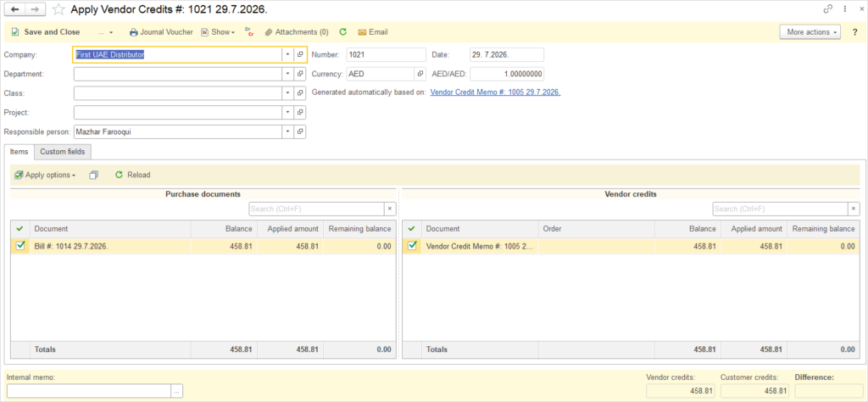Click the AED/AED exchange rate field
The width and height of the screenshot is (868, 402).
tap(507, 74)
